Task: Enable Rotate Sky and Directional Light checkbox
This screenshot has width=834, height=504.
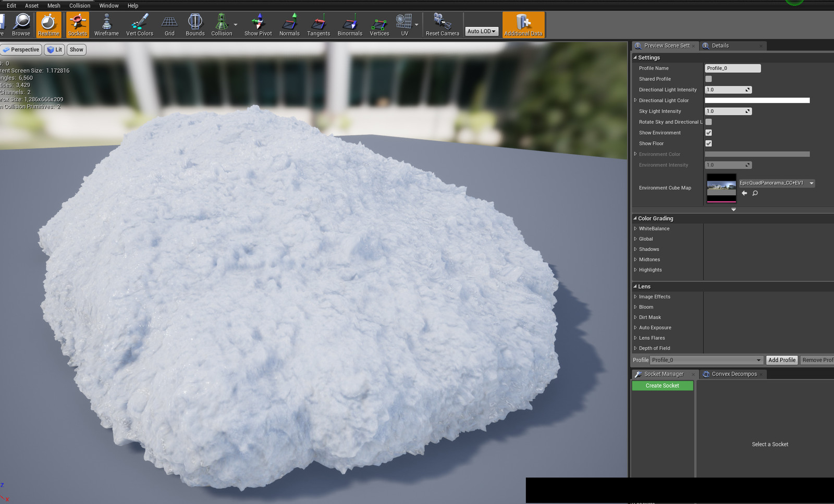Action: pos(708,122)
